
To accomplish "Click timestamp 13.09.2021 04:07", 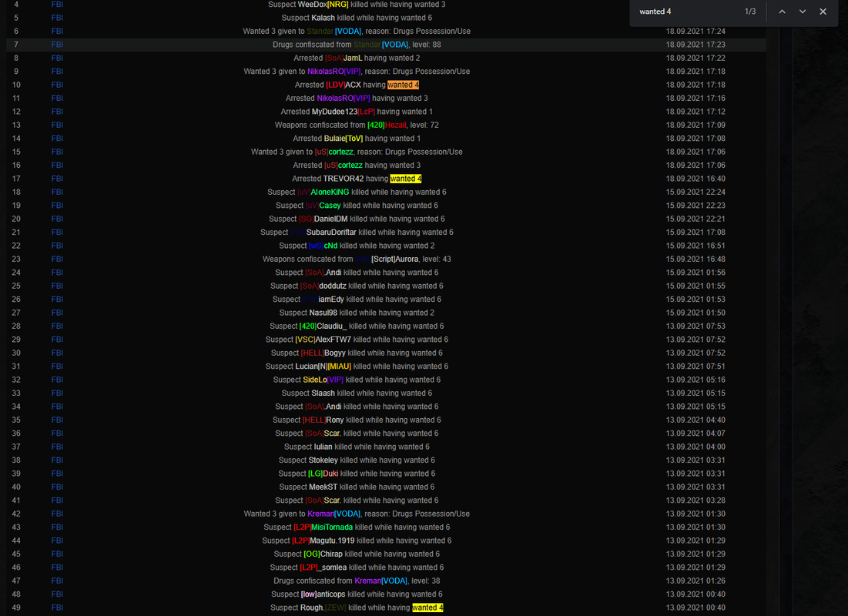I will click(695, 434).
